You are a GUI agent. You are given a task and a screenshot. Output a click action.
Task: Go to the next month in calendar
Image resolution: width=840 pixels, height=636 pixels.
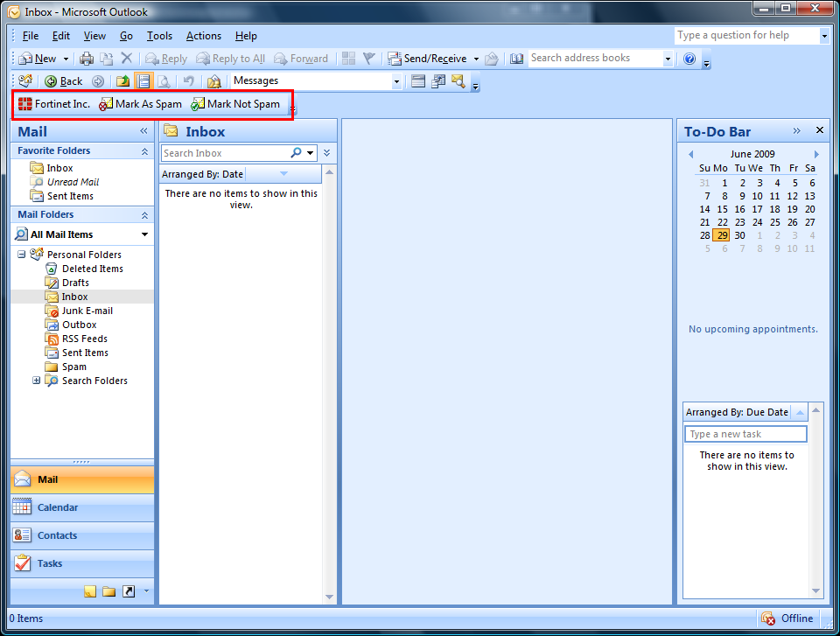pos(816,154)
